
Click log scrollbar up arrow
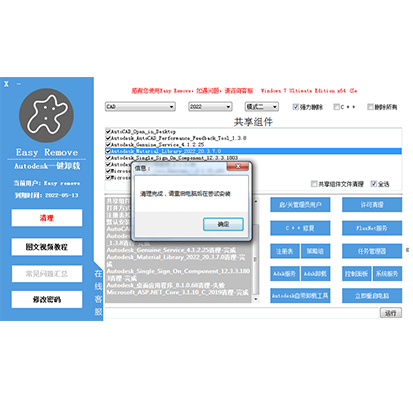click(x=256, y=201)
